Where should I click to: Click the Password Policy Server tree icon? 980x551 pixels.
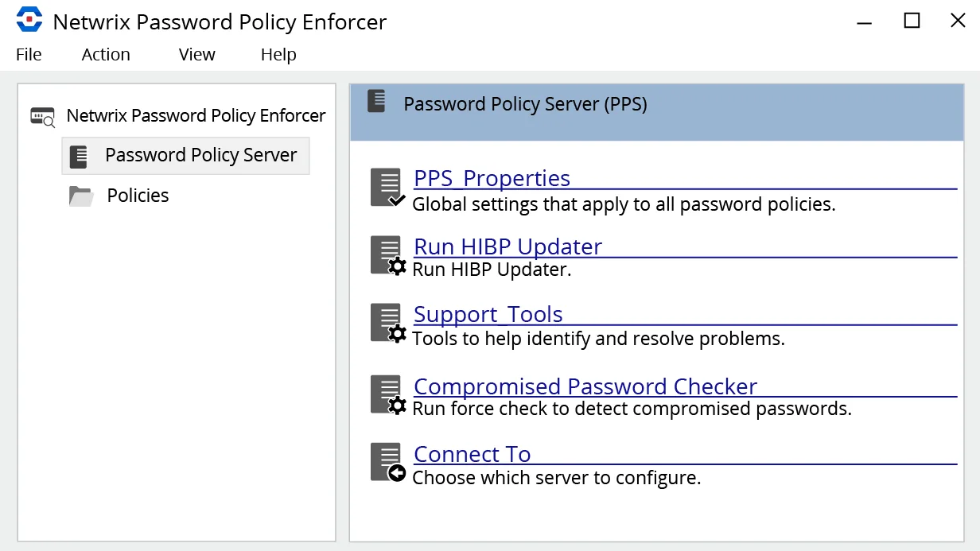click(x=79, y=156)
